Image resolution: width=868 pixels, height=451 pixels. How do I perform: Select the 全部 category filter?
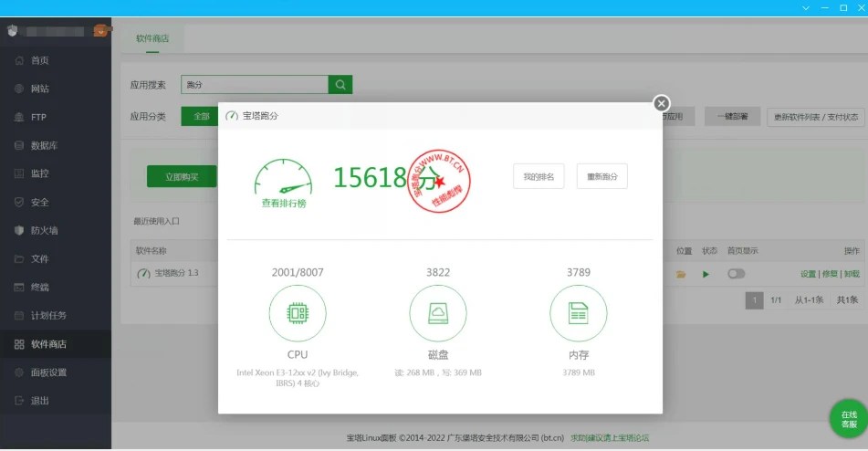[201, 116]
